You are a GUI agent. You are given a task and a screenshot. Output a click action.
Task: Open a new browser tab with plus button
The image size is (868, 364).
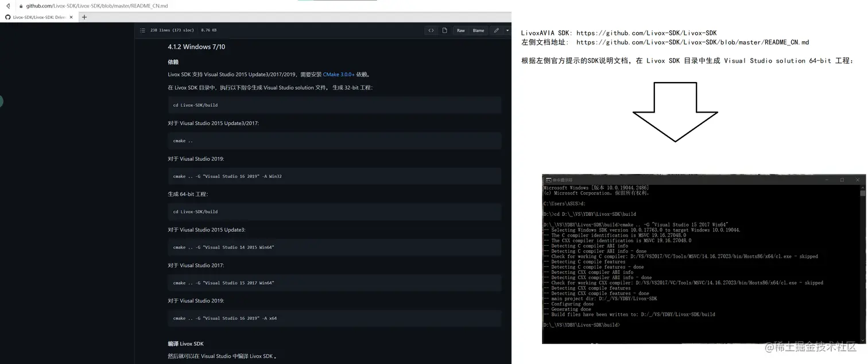coord(84,17)
